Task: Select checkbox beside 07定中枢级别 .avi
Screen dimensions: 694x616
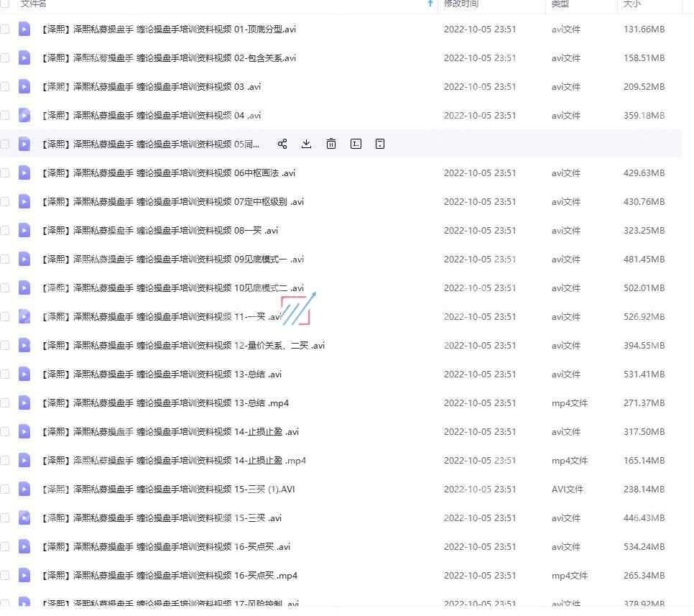Action: point(5,201)
